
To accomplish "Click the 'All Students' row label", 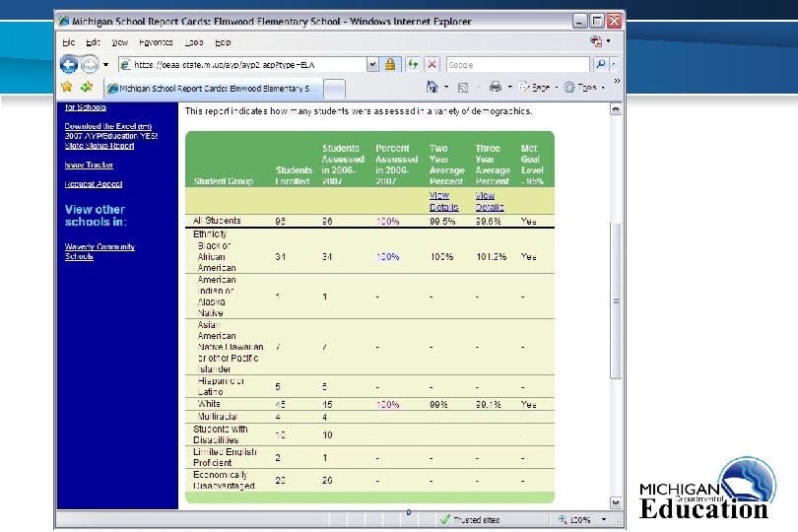I will (217, 221).
